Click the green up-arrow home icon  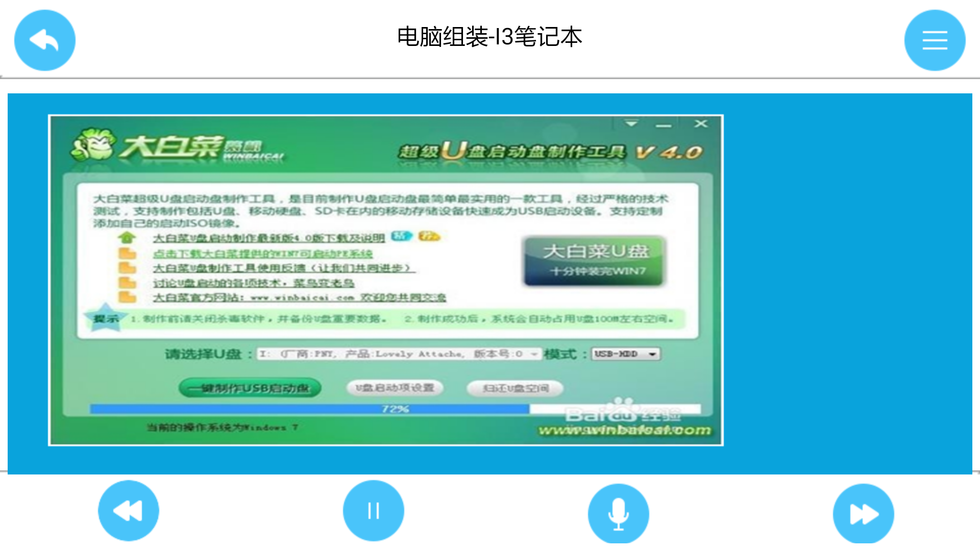pyautogui.click(x=127, y=238)
